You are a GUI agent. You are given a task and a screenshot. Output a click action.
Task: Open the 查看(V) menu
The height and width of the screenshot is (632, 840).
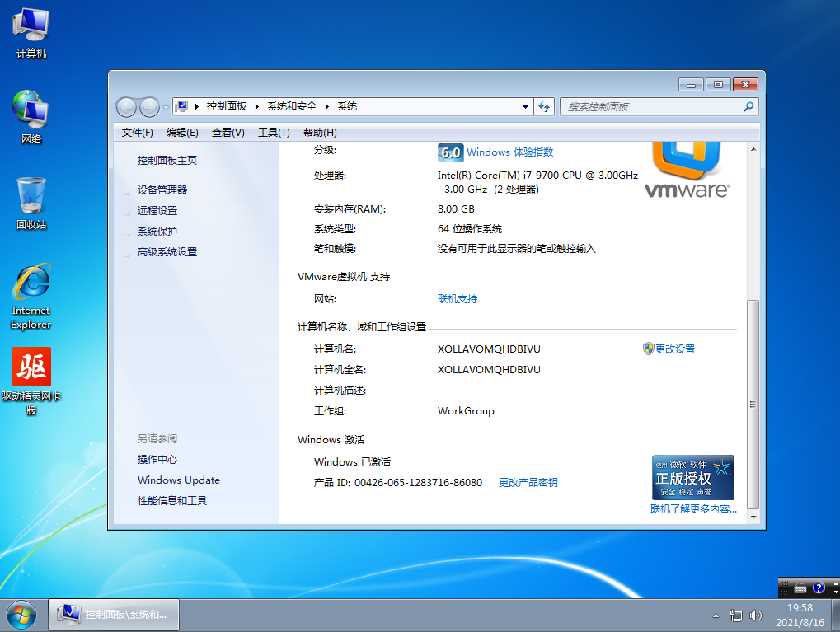coord(228,133)
